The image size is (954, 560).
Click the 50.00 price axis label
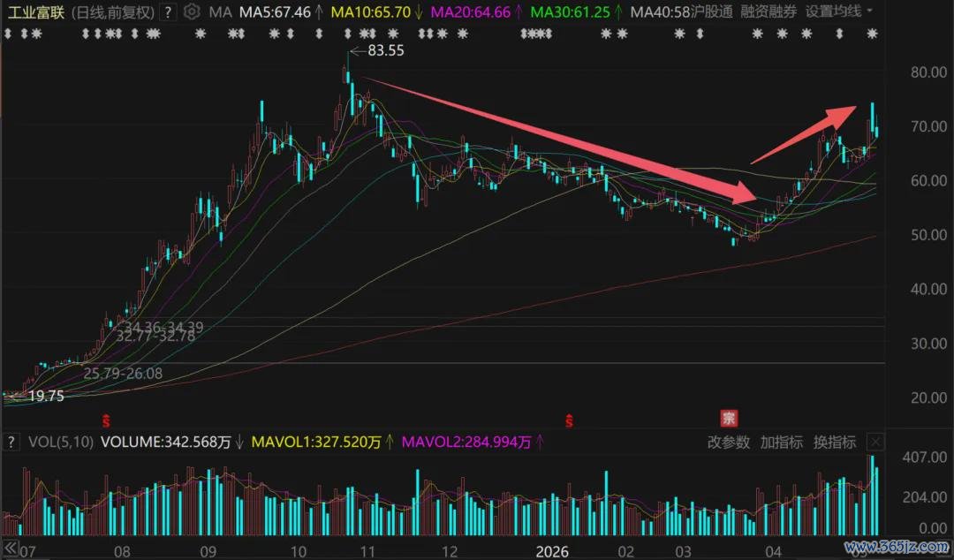(928, 234)
